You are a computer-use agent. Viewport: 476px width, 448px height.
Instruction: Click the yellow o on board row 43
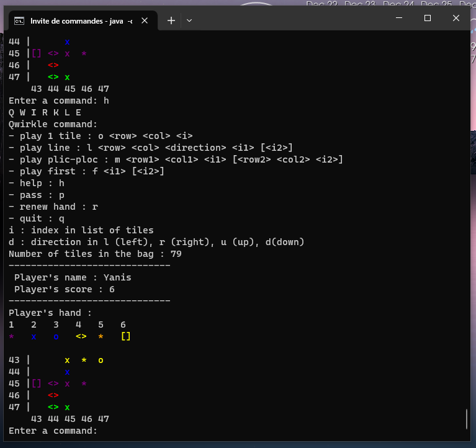click(x=101, y=361)
